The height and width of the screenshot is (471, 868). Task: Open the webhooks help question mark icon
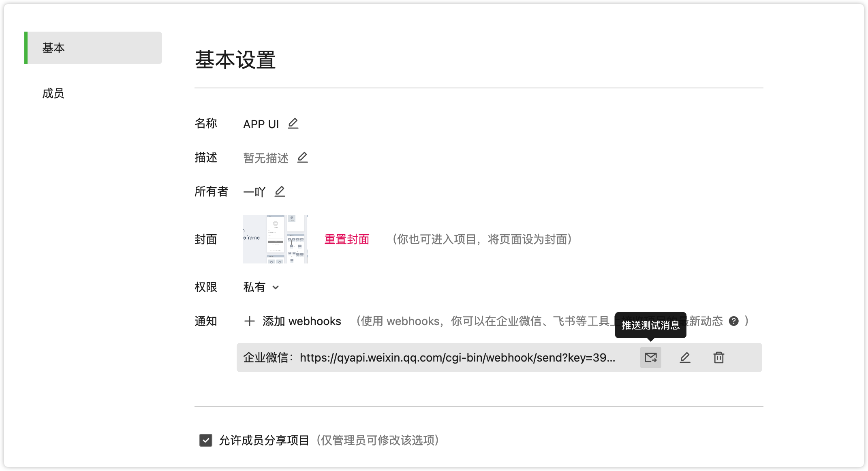coord(733,321)
